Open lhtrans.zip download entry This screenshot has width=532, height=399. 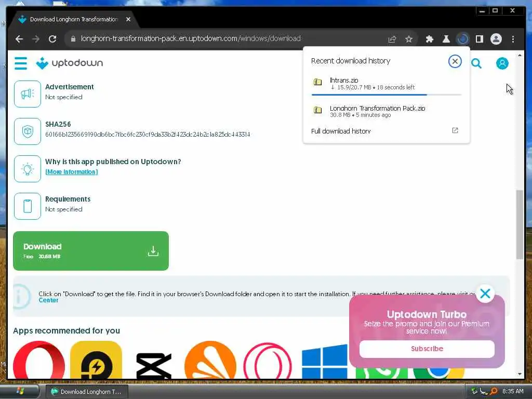pos(387,84)
